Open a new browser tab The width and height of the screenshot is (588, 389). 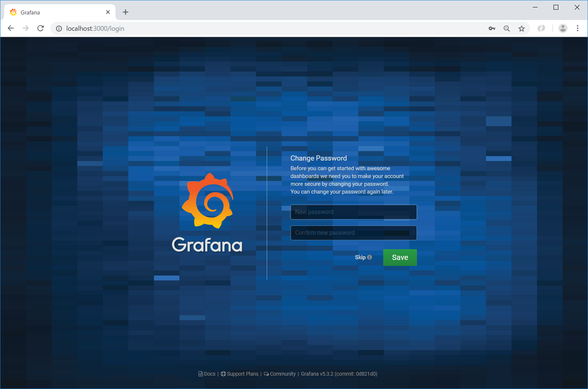pos(125,13)
